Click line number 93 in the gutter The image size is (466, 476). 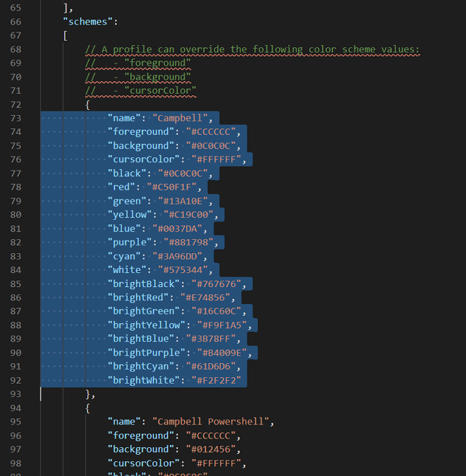[15, 394]
